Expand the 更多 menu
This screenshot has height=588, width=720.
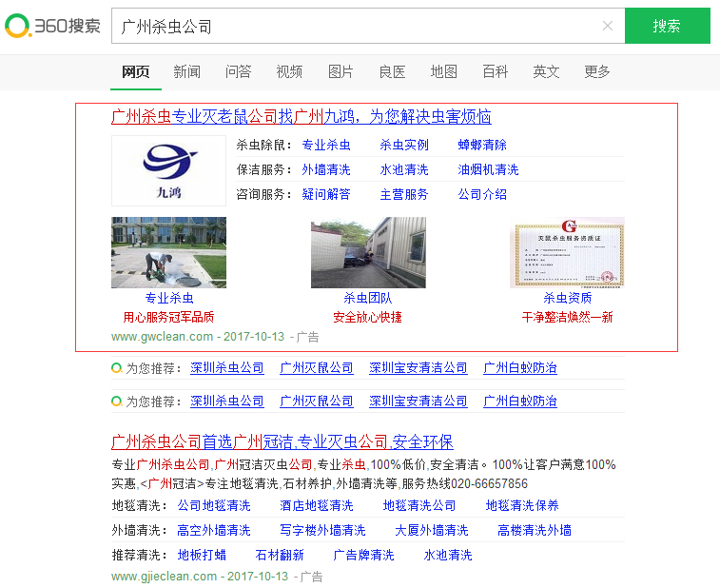(597, 72)
